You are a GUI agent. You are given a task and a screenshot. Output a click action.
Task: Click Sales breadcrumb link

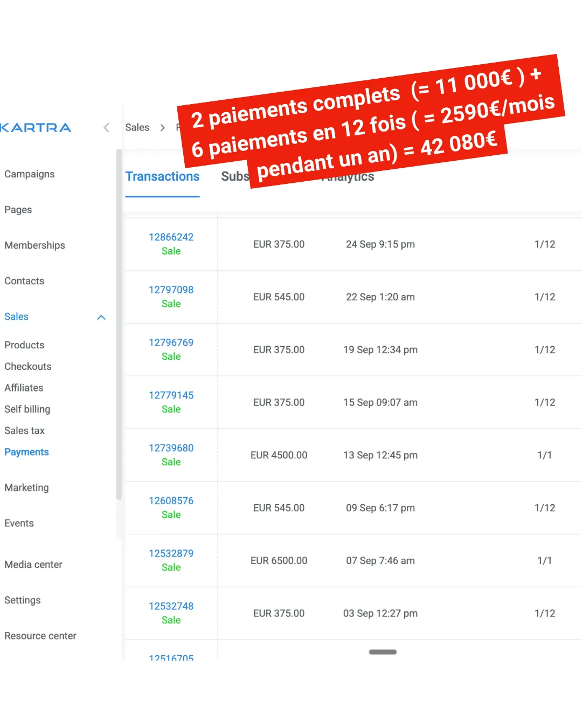pos(137,128)
